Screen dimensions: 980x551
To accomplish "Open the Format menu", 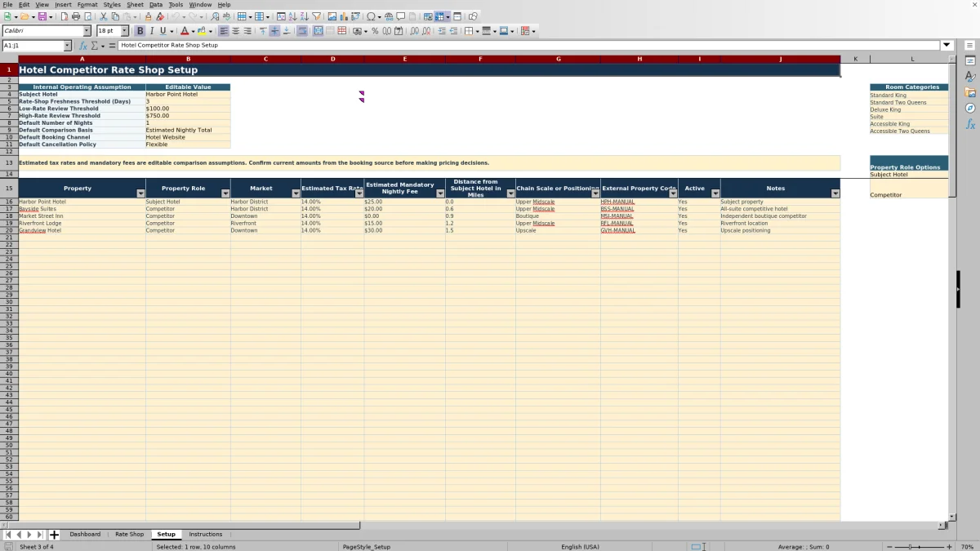I will pos(87,4).
